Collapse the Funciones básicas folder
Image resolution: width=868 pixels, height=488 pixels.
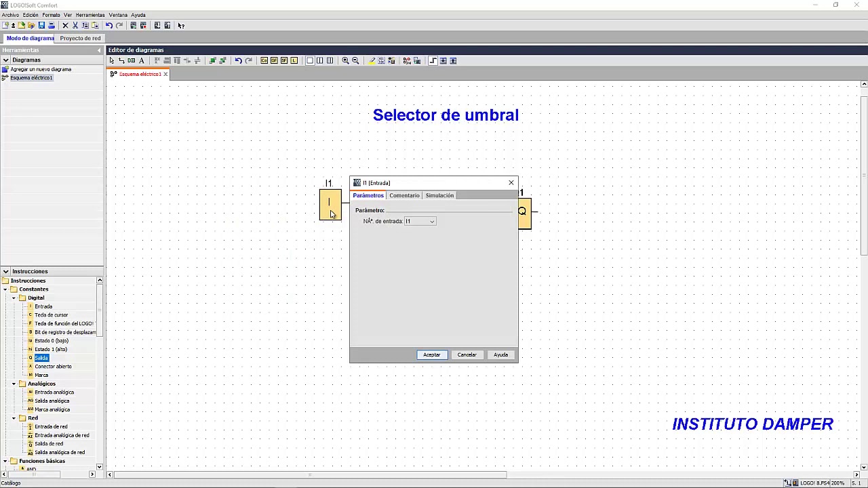tap(5, 461)
